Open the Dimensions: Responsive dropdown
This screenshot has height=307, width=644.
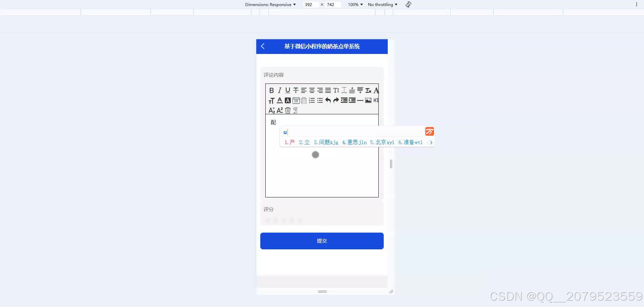pyautogui.click(x=270, y=4)
